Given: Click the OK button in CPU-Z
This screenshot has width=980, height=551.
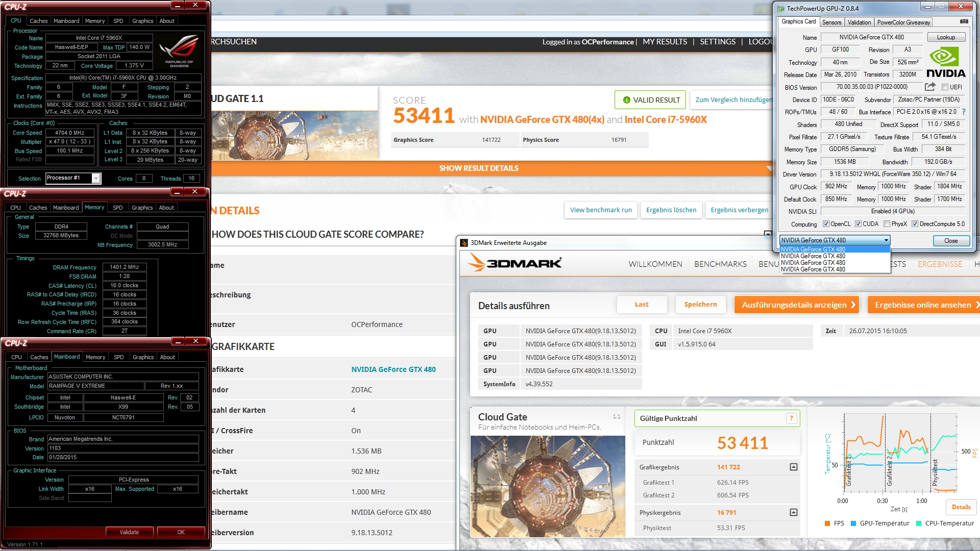Looking at the screenshot, I should (181, 532).
